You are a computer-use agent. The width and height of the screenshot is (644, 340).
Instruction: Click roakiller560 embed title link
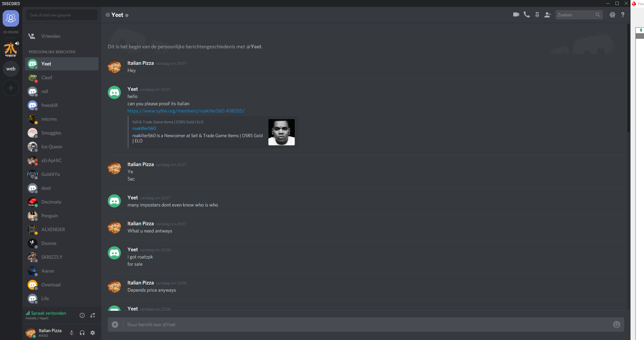[x=144, y=129]
